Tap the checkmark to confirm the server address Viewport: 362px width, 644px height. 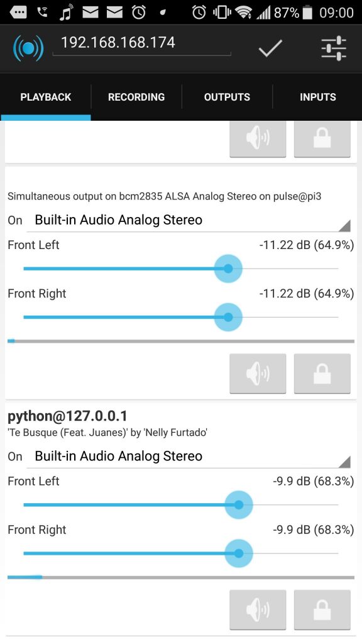tap(270, 48)
